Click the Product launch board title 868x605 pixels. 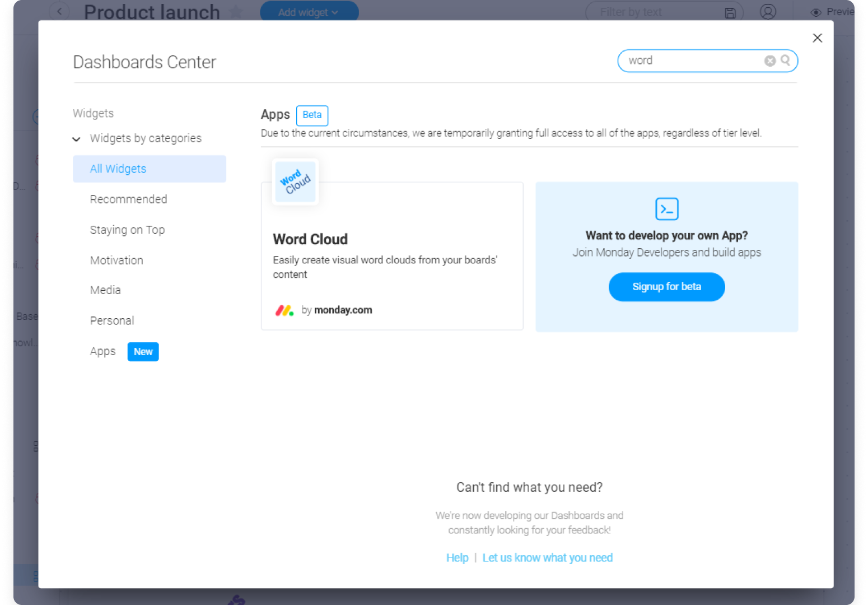[x=152, y=12]
